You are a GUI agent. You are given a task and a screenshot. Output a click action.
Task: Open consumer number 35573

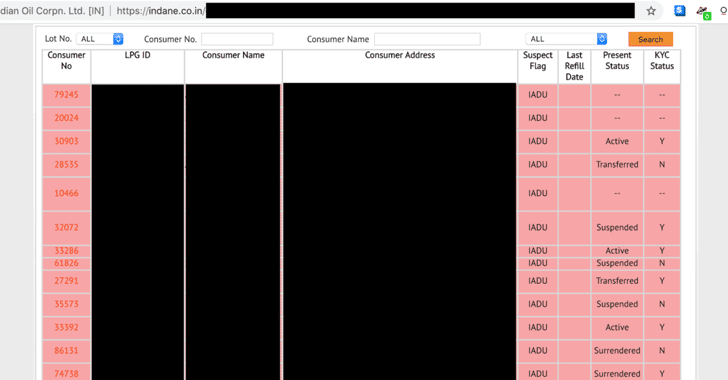(x=66, y=304)
